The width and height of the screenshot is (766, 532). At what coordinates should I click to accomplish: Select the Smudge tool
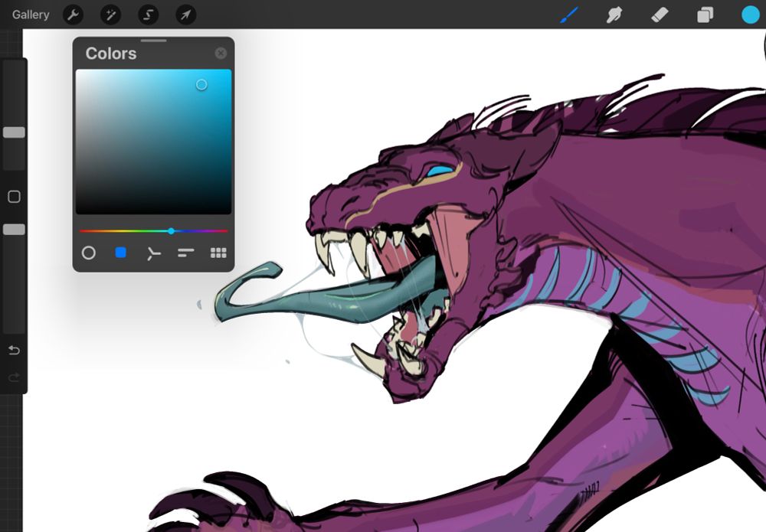[614, 15]
